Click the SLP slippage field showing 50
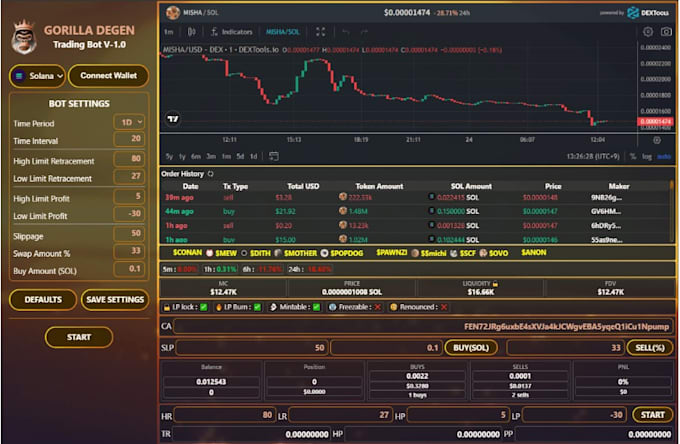This screenshot has height=444, width=680. coord(252,348)
